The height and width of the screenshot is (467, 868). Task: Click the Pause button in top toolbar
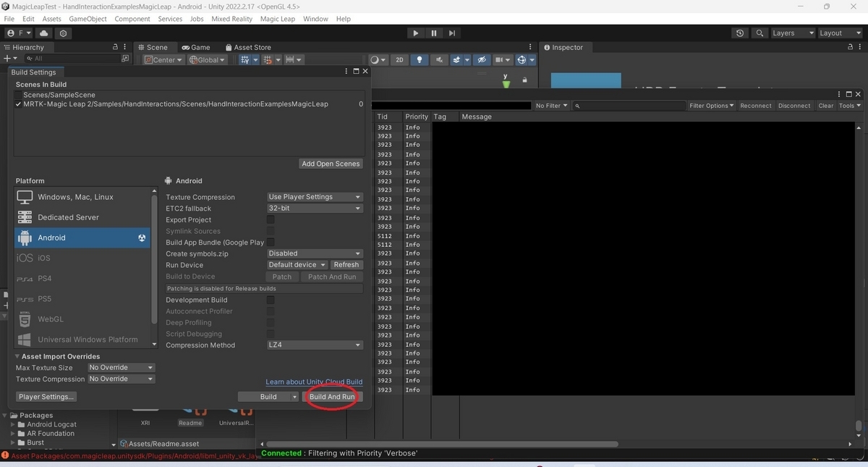pos(433,33)
